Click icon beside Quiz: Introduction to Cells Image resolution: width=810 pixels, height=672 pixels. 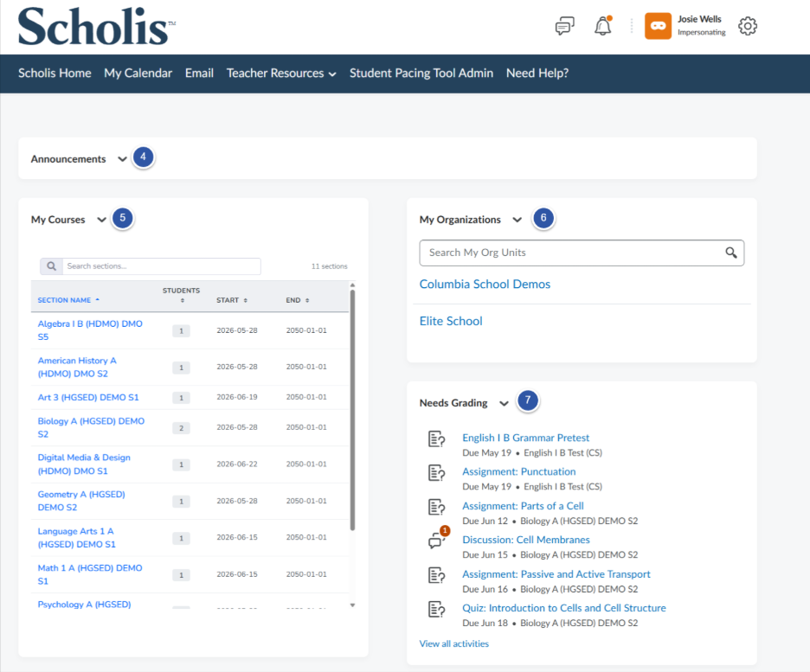point(436,609)
